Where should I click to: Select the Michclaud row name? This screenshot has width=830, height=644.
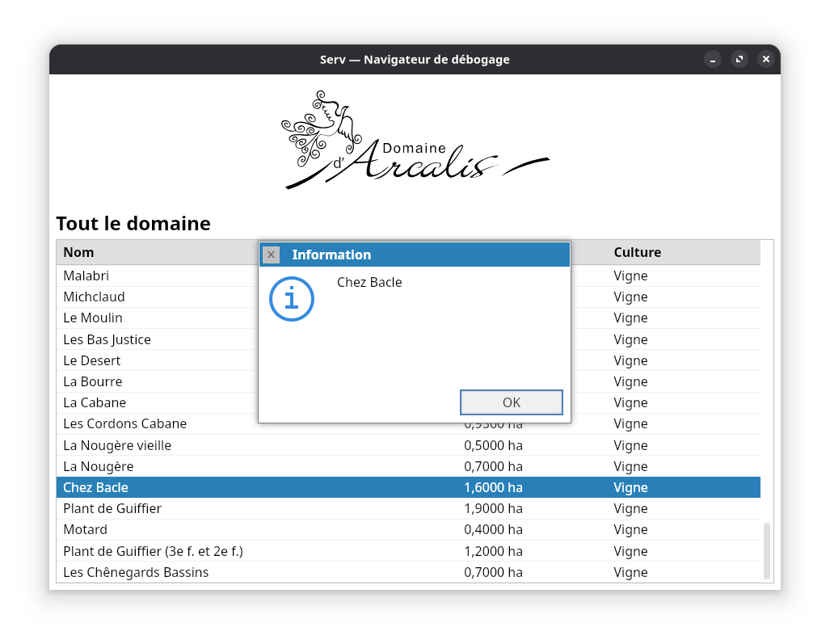point(94,297)
